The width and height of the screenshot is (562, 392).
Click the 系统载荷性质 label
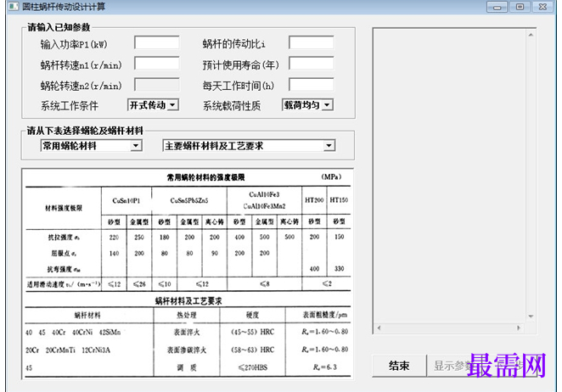click(232, 106)
